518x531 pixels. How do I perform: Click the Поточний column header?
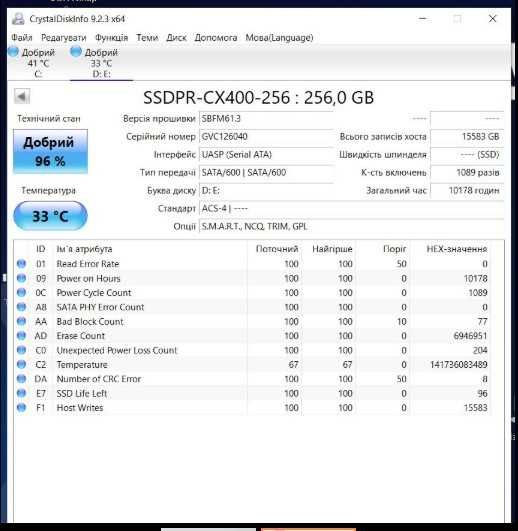tap(277, 249)
